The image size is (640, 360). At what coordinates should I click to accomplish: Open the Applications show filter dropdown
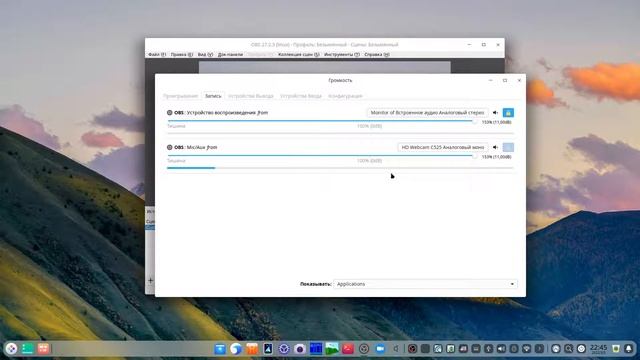pyautogui.click(x=425, y=284)
